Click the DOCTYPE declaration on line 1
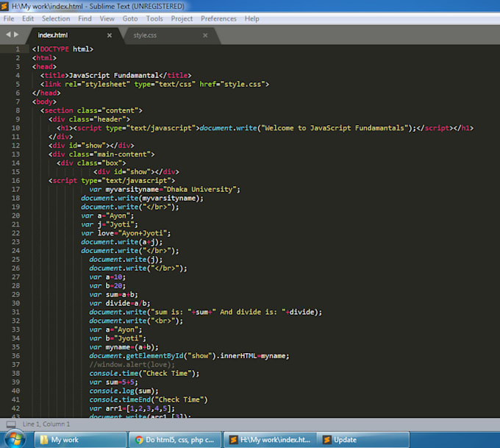The height and width of the screenshot is (448, 500). 63,49
